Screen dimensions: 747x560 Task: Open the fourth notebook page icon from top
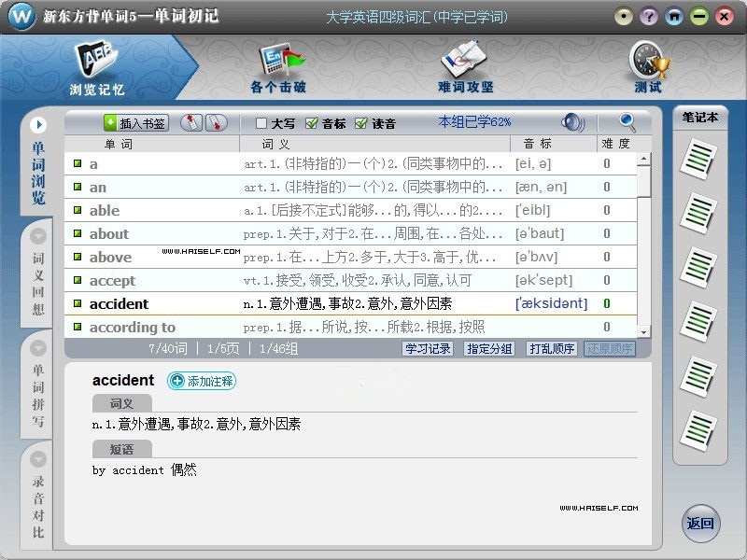698,322
